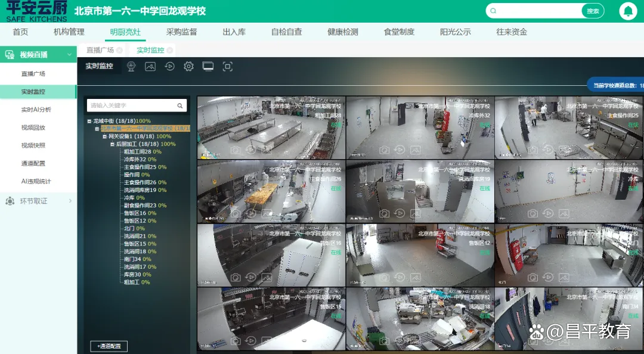Collapse the 龙域中街 tree node

[x=89, y=121]
